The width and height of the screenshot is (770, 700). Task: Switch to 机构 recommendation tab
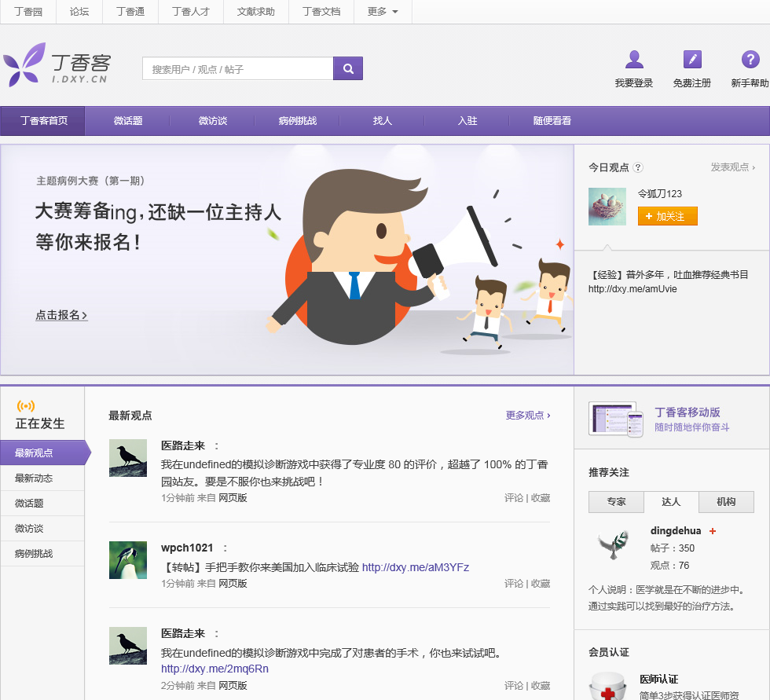click(726, 502)
